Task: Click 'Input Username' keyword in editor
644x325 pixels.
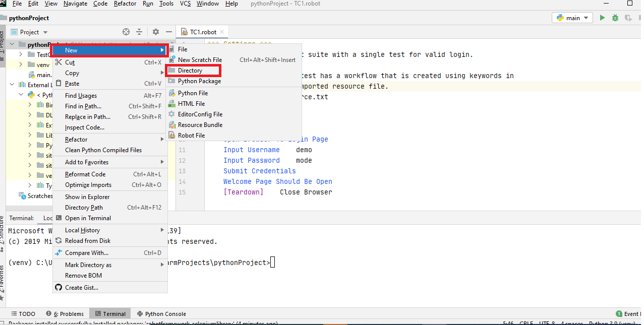Action: pyautogui.click(x=251, y=150)
